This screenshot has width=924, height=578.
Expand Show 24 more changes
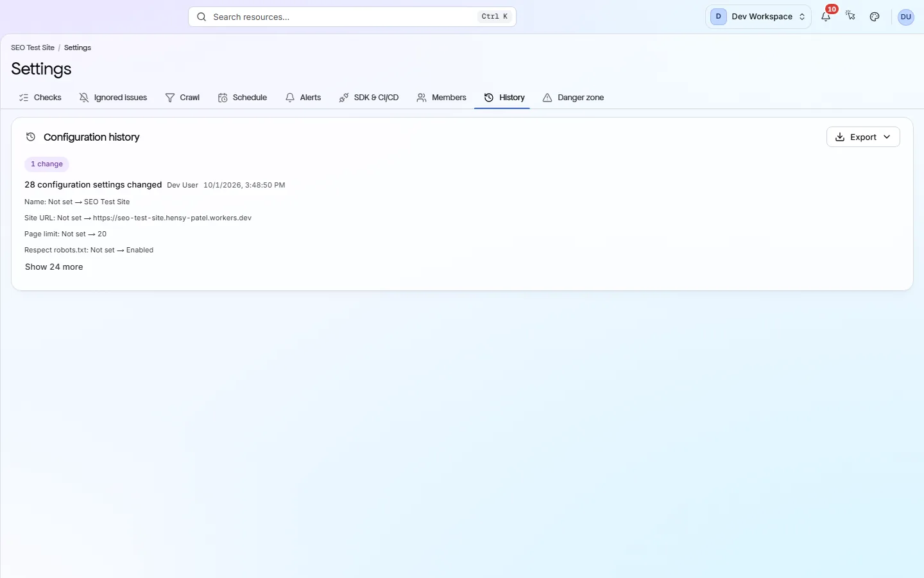(x=54, y=267)
